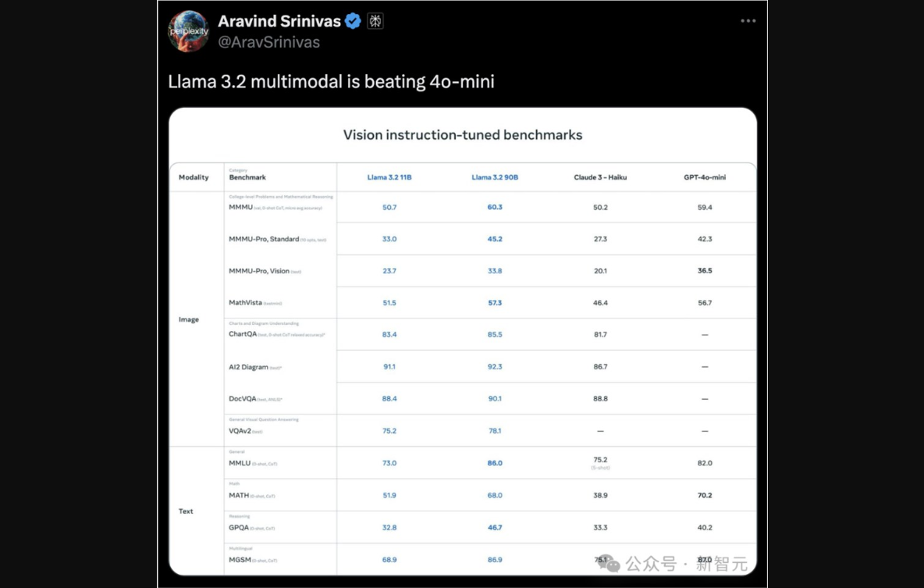Open the benchmarks table image thumbnail title
Screen dimensions: 924x588
coord(463,135)
